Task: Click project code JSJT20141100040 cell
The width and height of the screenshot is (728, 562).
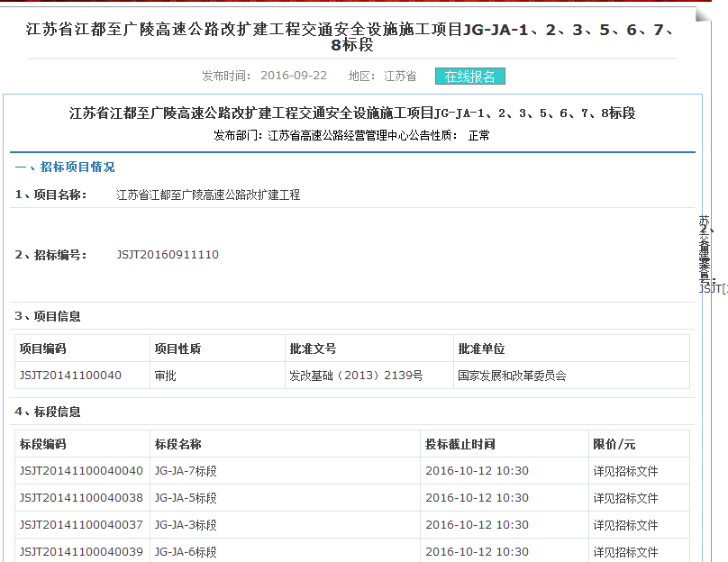Action: click(70, 376)
